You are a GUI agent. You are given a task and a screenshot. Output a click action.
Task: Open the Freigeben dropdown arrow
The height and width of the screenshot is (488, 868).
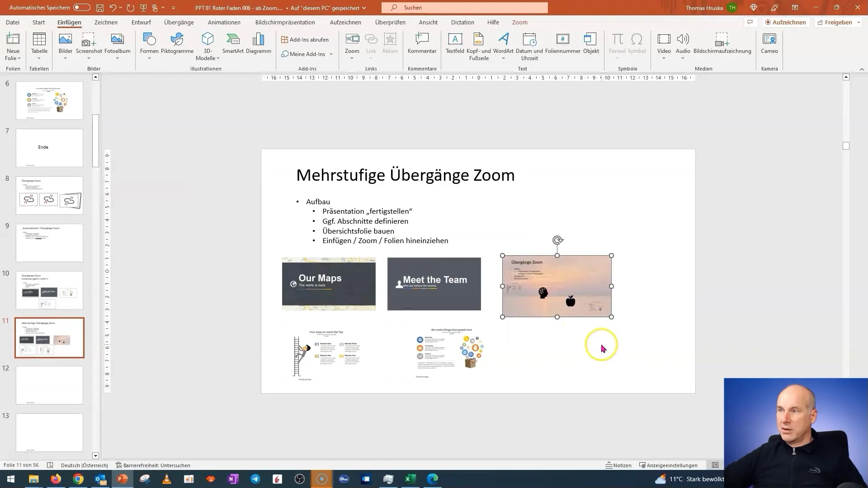point(859,22)
